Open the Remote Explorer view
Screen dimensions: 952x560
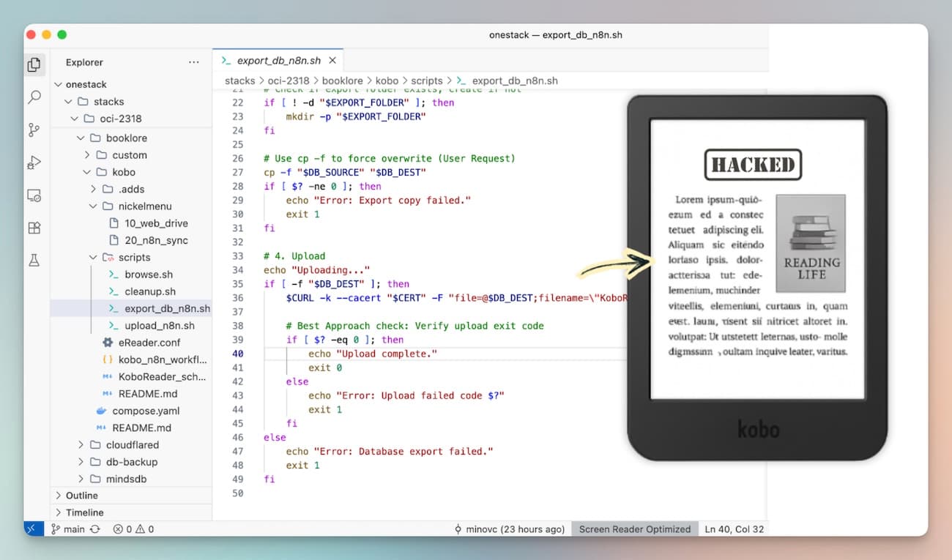tap(34, 195)
